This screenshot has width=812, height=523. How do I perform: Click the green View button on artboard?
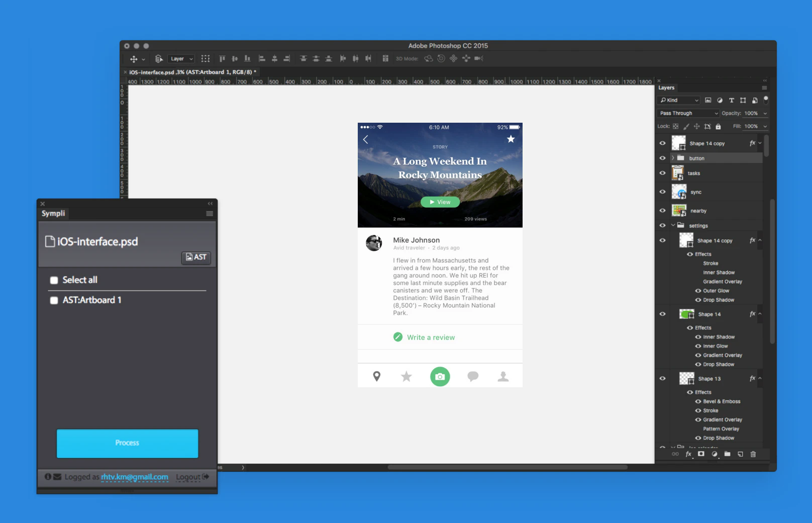[440, 202]
